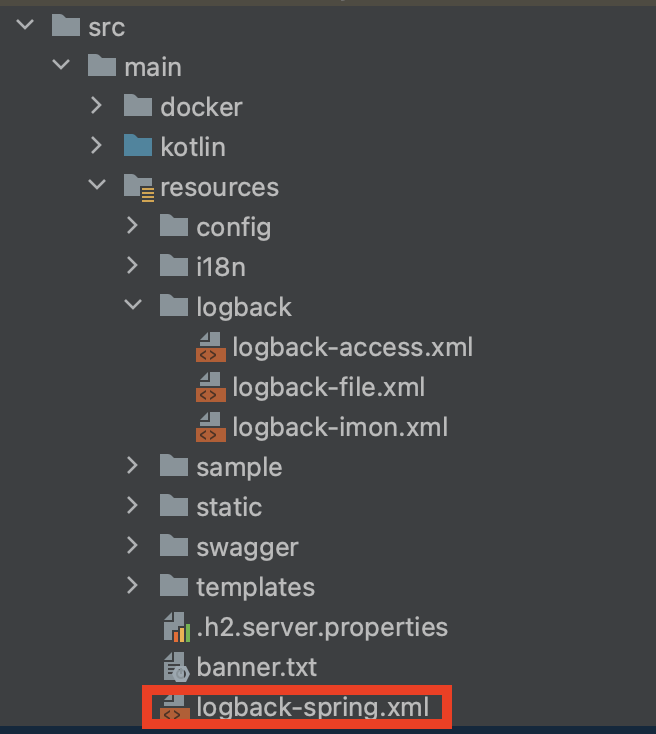Click the resources root folder icon

[139, 187]
